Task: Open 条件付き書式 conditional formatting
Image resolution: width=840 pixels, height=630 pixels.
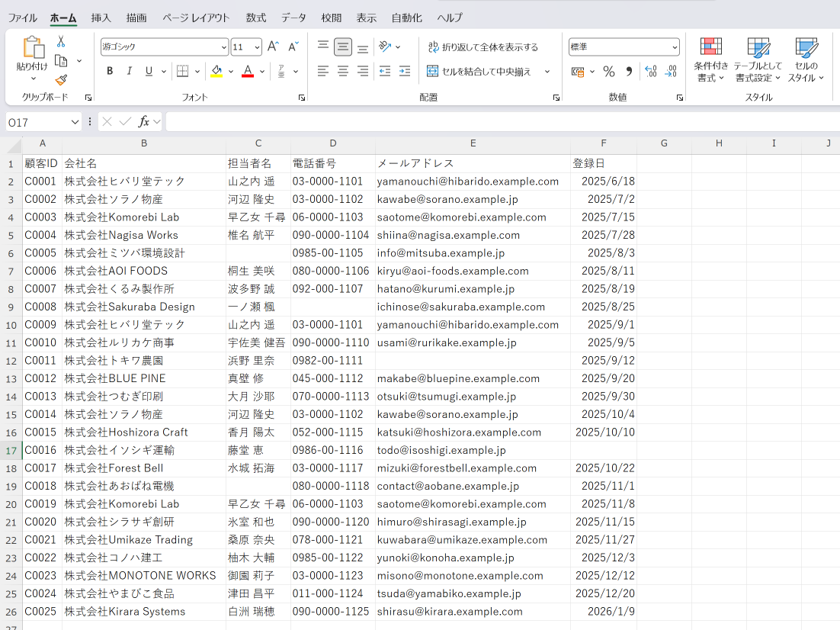Action: click(711, 59)
